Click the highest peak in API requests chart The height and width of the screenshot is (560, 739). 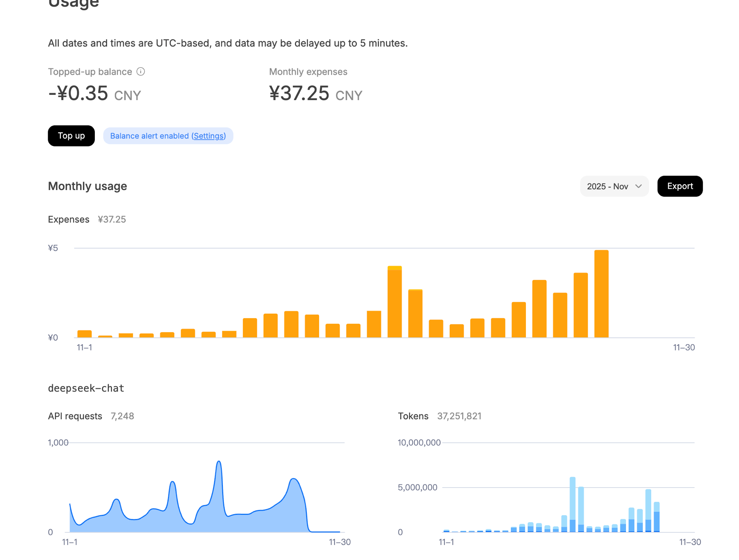click(x=219, y=463)
